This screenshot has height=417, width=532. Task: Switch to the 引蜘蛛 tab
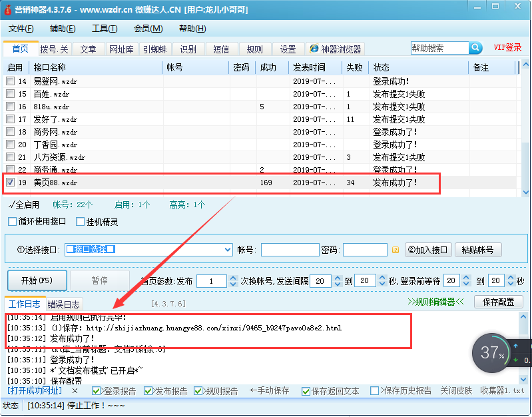[154, 49]
